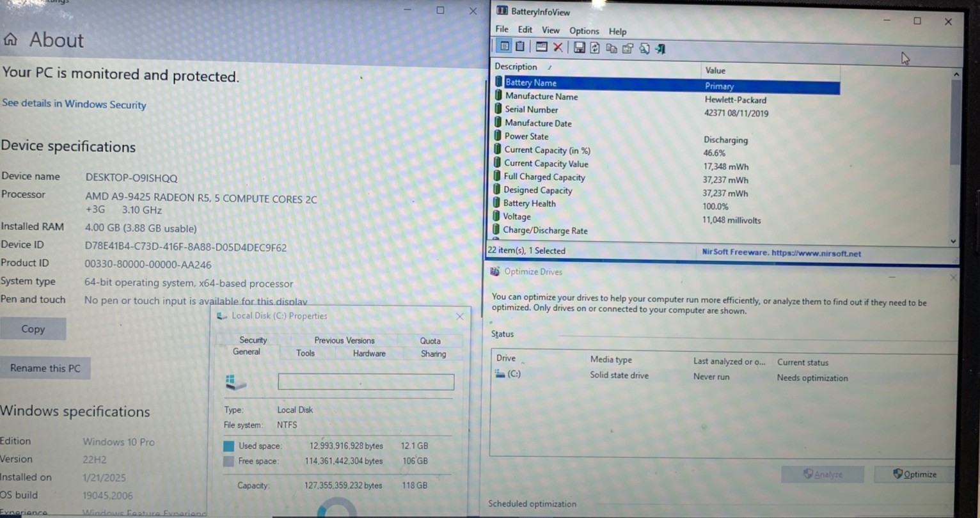Select the Current Capacity (in %) row
This screenshot has height=518, width=980.
tap(665, 151)
